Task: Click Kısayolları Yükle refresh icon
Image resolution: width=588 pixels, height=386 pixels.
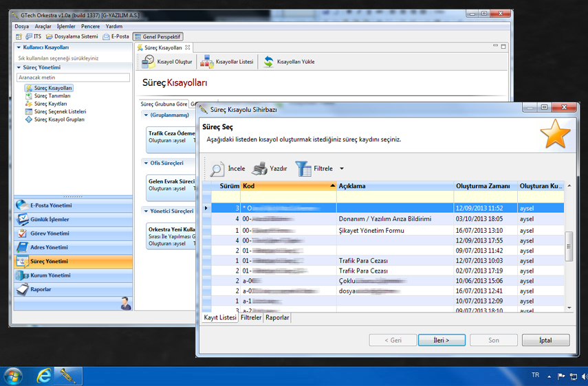Action: (268, 62)
